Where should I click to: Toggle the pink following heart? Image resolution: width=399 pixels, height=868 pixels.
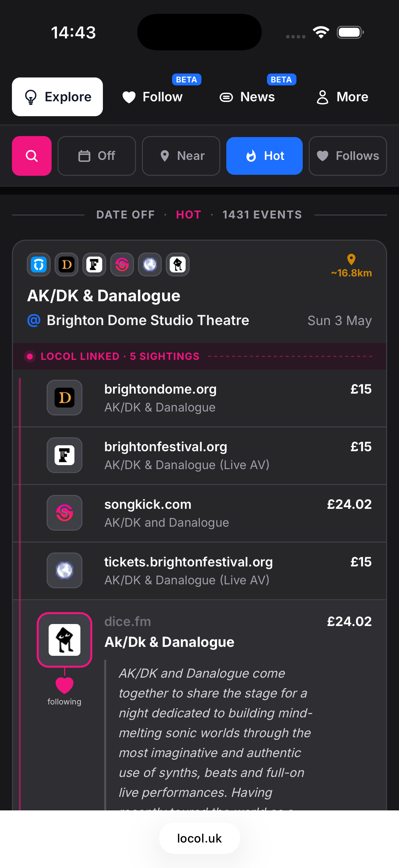[64, 686]
